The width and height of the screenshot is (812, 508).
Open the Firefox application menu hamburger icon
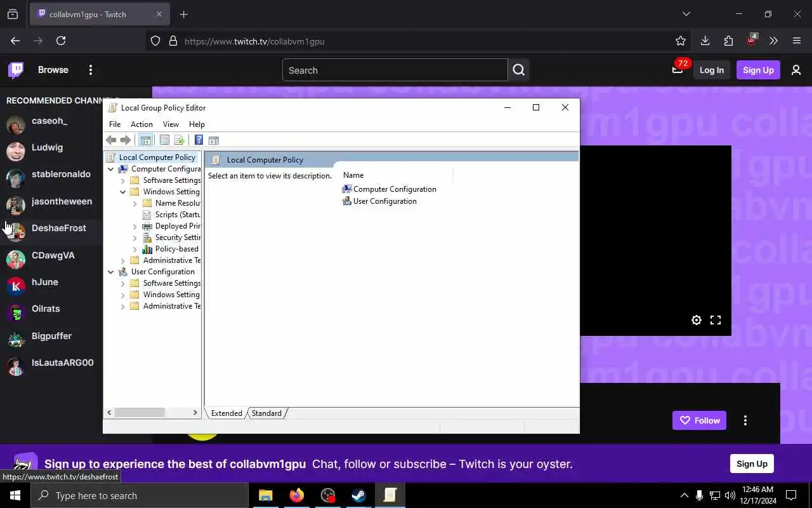797,41
